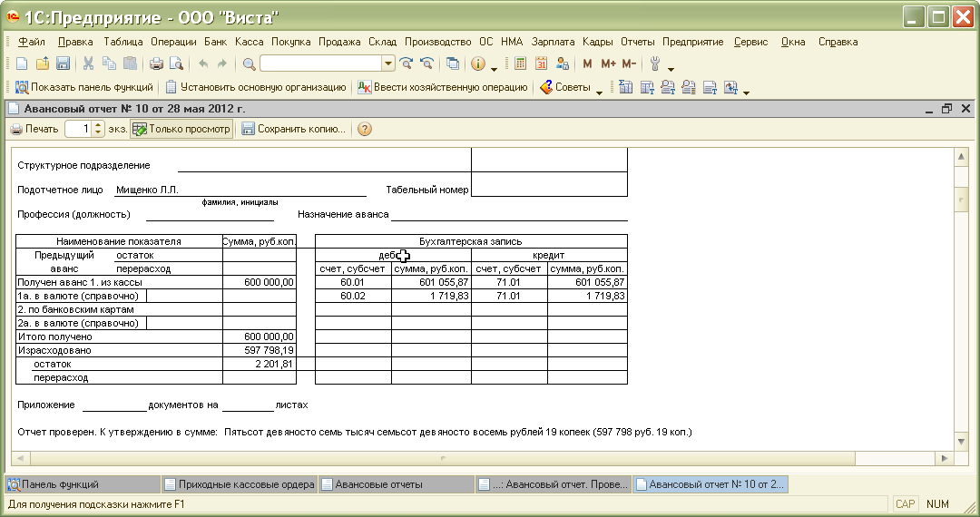Screen dimensions: 980x517
Task: Click the cut scissors icon
Action: [x=89, y=63]
